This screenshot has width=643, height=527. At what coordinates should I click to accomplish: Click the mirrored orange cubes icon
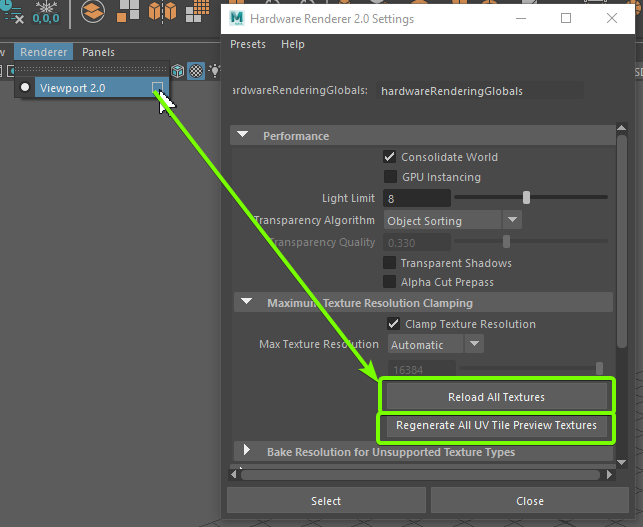point(162,11)
